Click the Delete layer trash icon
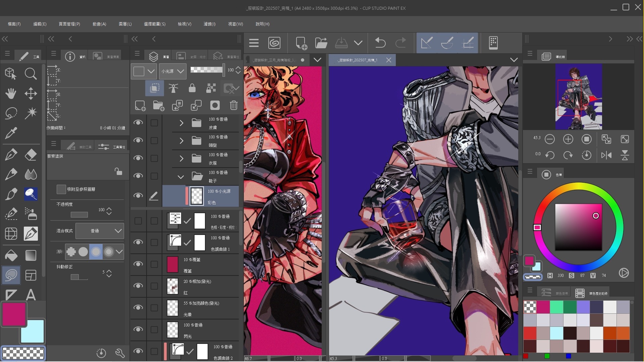This screenshot has height=362, width=644. click(x=234, y=106)
